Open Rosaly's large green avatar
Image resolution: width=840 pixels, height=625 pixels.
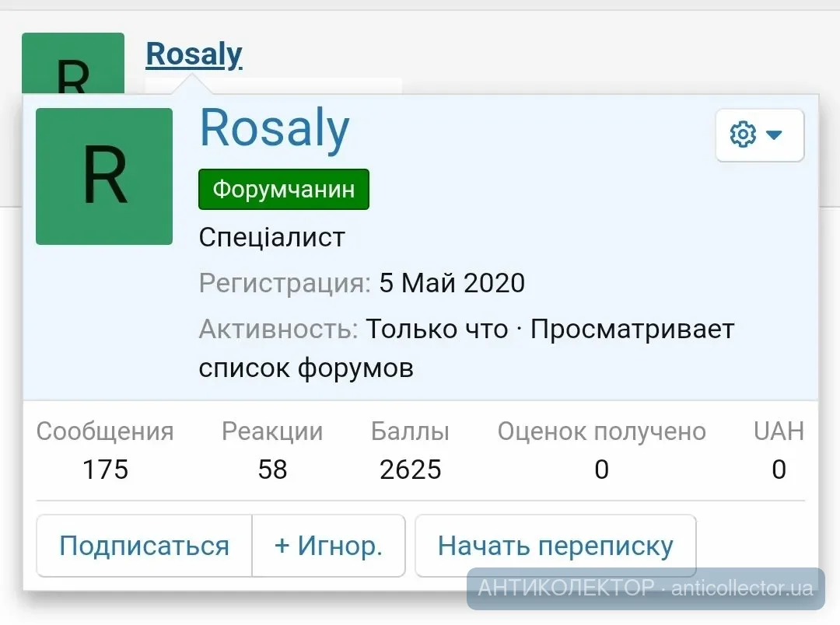tap(104, 176)
